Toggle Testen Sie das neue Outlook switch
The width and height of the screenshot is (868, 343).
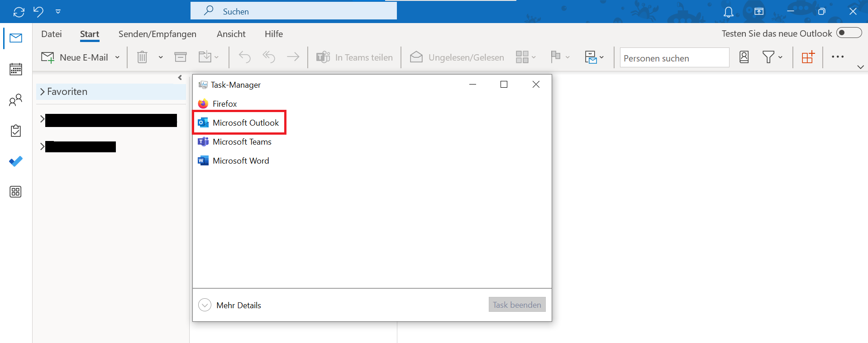coord(849,33)
